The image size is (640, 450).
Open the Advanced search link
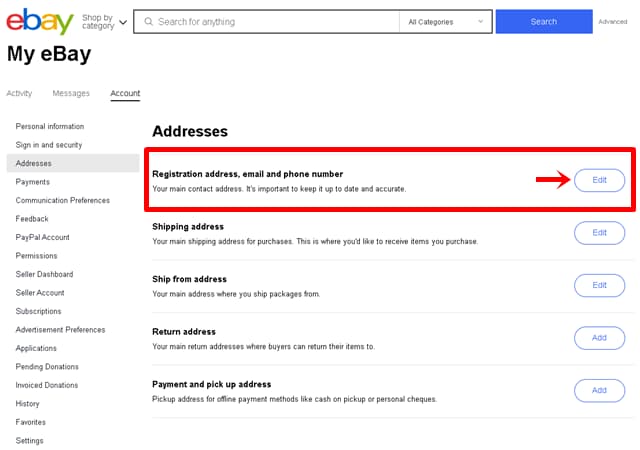coord(612,22)
